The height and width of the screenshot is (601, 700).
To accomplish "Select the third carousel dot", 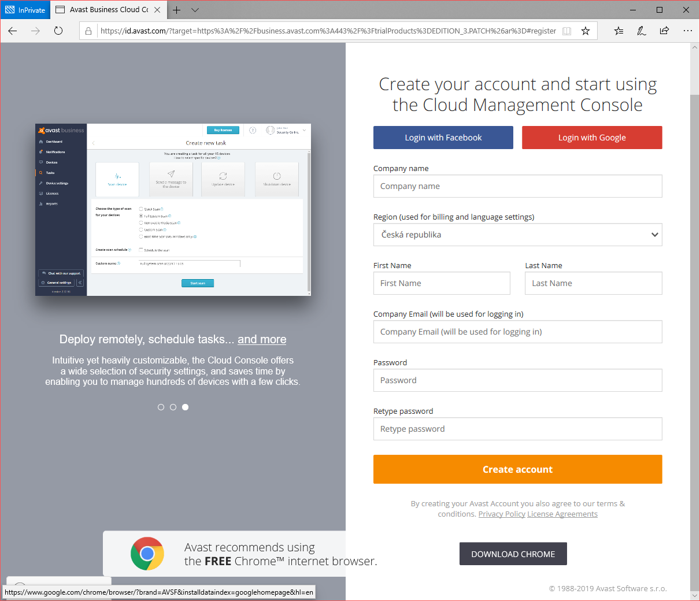I will click(x=185, y=407).
